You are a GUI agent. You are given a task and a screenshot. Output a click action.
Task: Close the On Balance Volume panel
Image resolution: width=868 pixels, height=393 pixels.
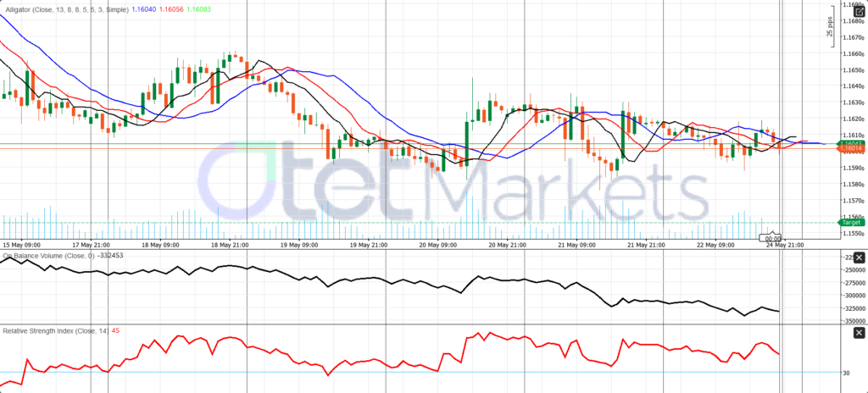tap(859, 258)
